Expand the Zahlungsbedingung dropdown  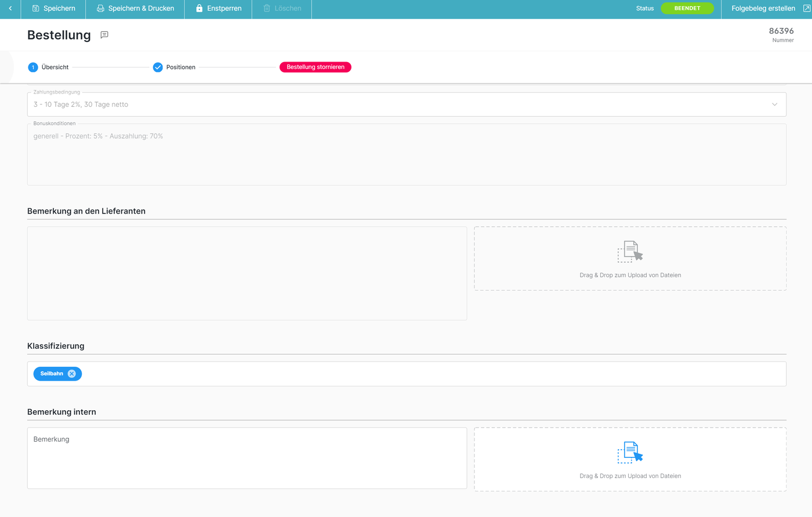coord(774,104)
